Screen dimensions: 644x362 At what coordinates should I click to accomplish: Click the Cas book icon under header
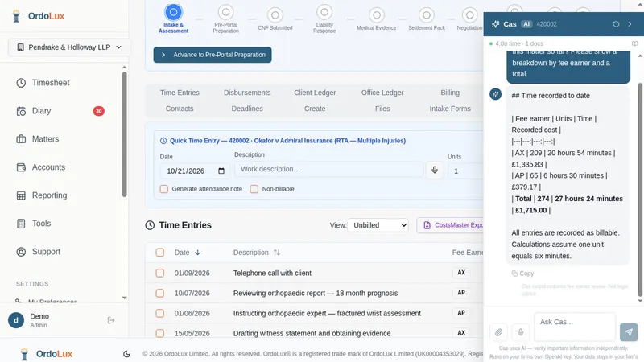(x=634, y=43)
